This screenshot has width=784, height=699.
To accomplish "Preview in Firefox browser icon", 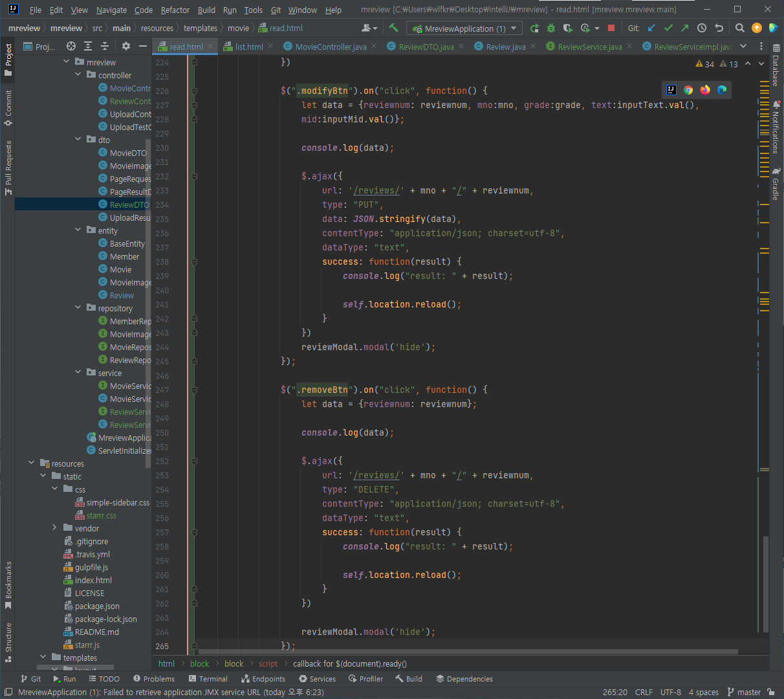I will click(705, 90).
